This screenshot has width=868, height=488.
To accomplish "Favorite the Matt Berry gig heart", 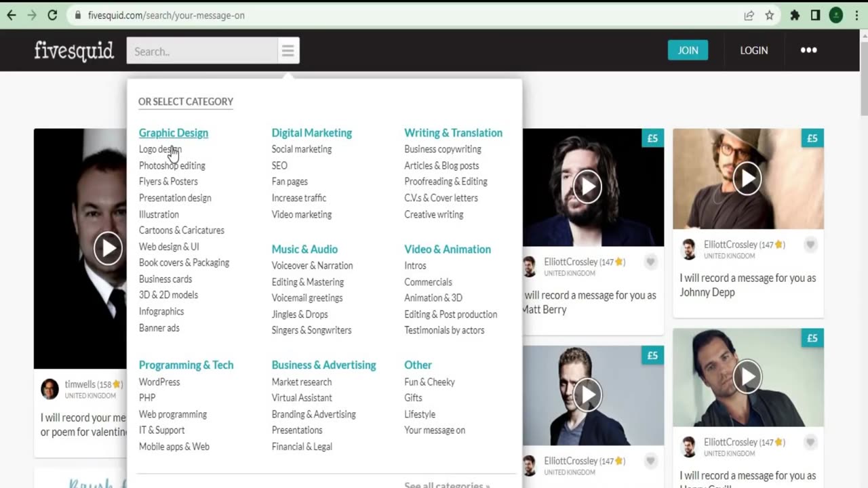I will [650, 262].
